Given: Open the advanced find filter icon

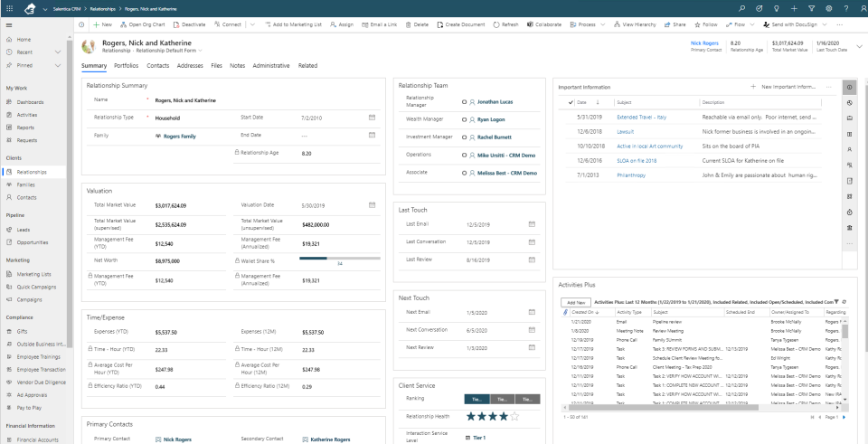Looking at the screenshot, I should point(812,8).
